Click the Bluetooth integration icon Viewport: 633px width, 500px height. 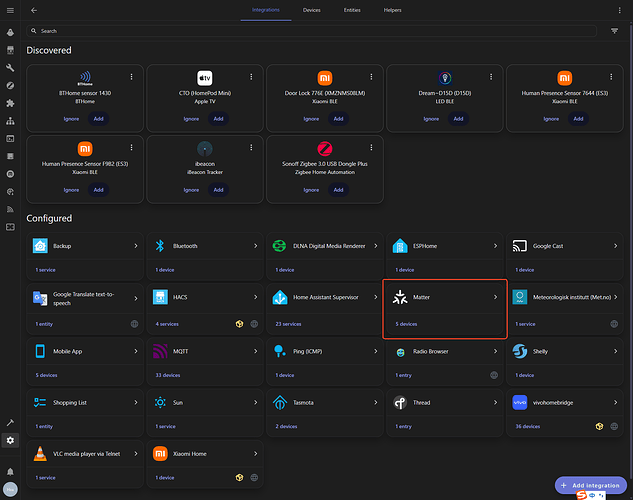pyautogui.click(x=160, y=245)
